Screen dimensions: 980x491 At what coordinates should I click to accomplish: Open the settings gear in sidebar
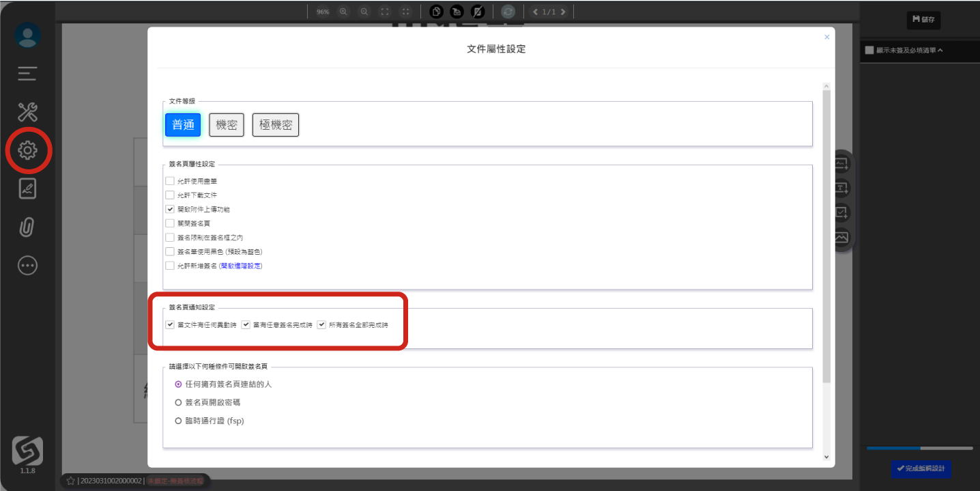click(28, 150)
